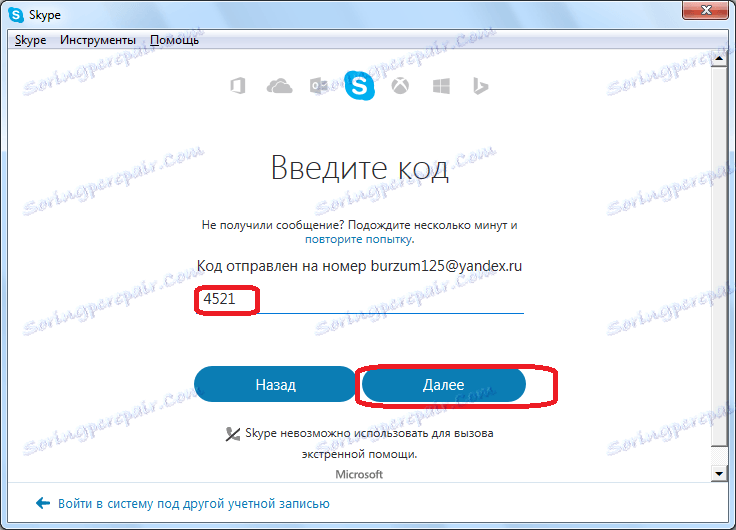Click the OneDrive cloud icon

[279, 86]
